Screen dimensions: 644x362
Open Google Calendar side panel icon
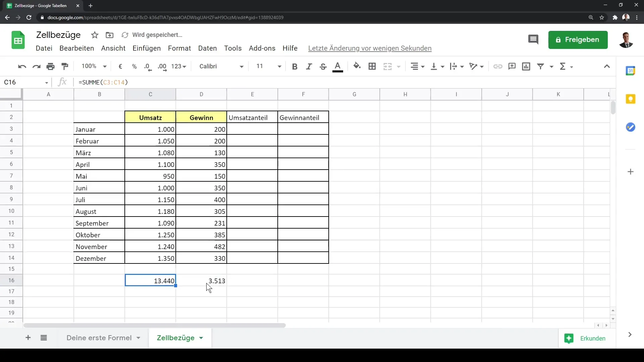click(x=631, y=71)
